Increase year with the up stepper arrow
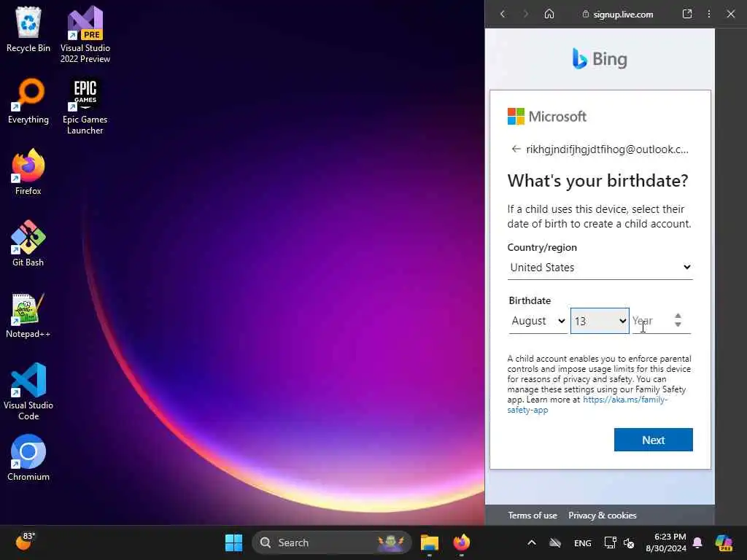 pyautogui.click(x=678, y=316)
